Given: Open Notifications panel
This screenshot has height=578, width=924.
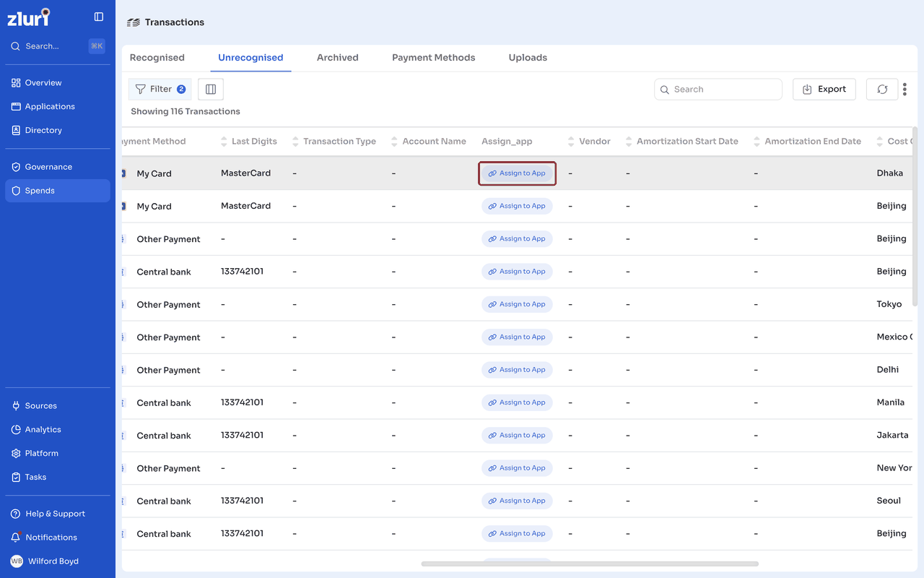Looking at the screenshot, I should (58, 538).
